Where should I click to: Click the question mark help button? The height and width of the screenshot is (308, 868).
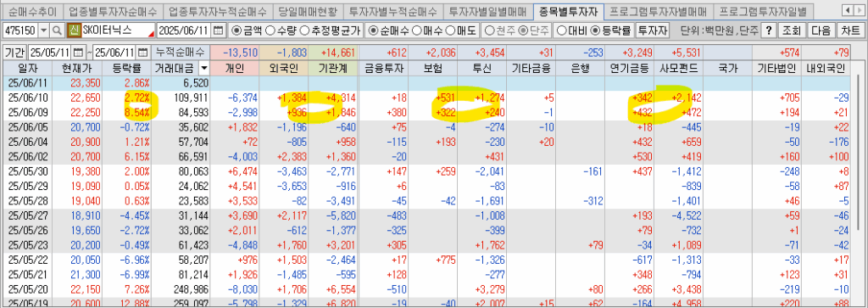[x=768, y=31]
